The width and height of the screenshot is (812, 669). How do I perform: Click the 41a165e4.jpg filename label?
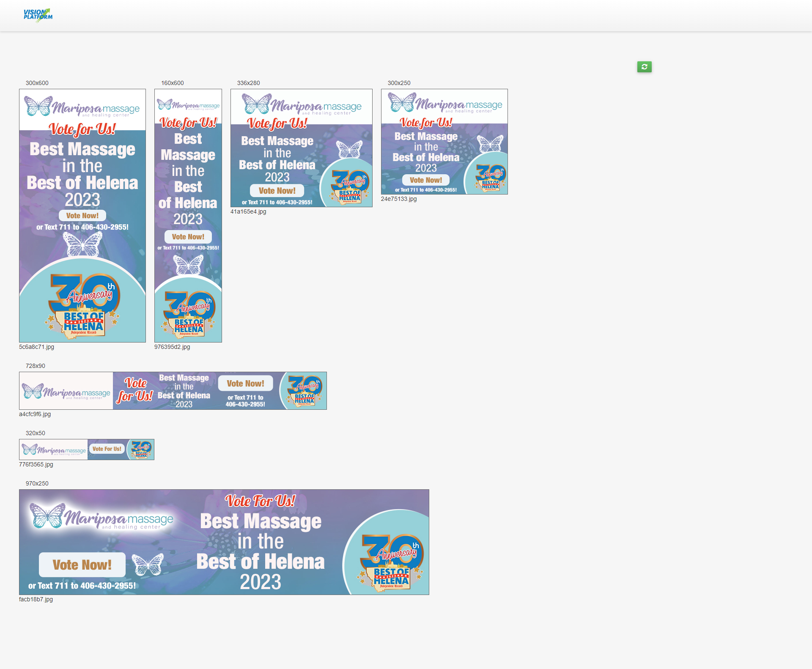click(x=248, y=211)
